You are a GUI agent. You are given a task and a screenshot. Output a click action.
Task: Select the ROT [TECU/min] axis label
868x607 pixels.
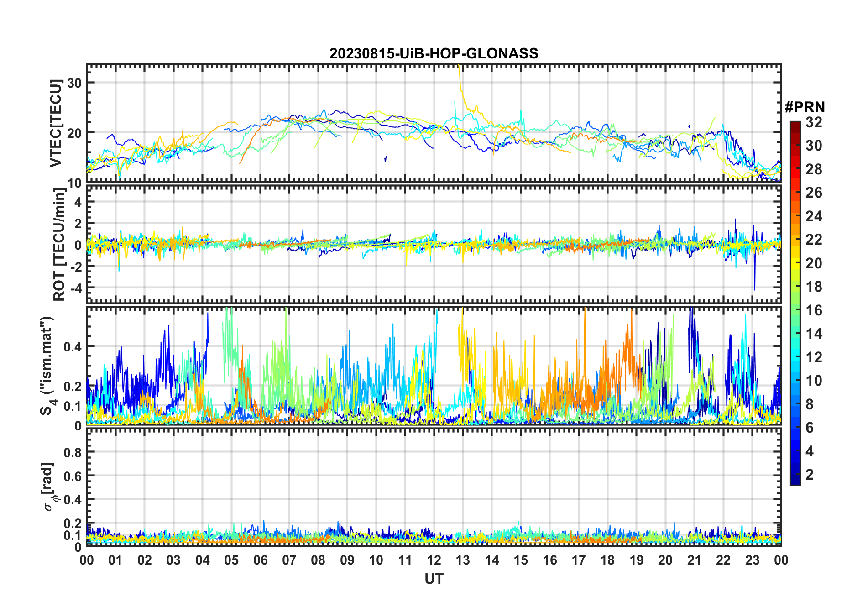point(59,244)
